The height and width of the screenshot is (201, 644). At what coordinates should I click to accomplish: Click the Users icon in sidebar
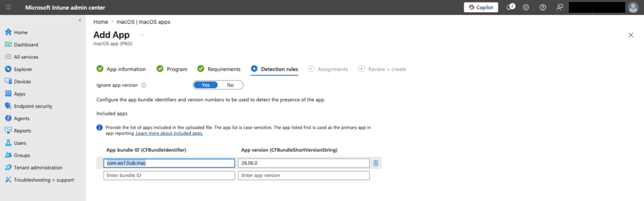click(x=8, y=143)
